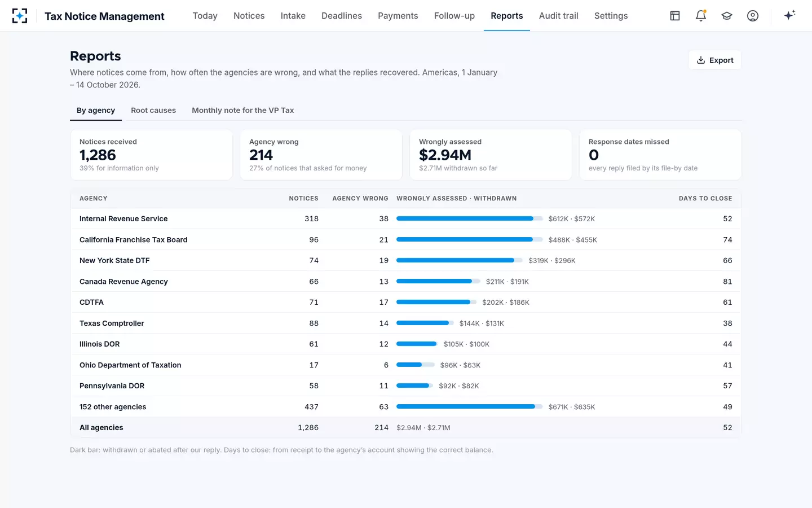This screenshot has width=812, height=508.
Task: Select the Texas Comptroller row
Action: 406,323
